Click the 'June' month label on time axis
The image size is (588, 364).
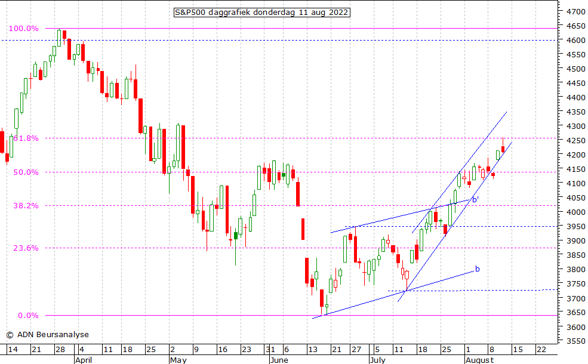(x=279, y=360)
